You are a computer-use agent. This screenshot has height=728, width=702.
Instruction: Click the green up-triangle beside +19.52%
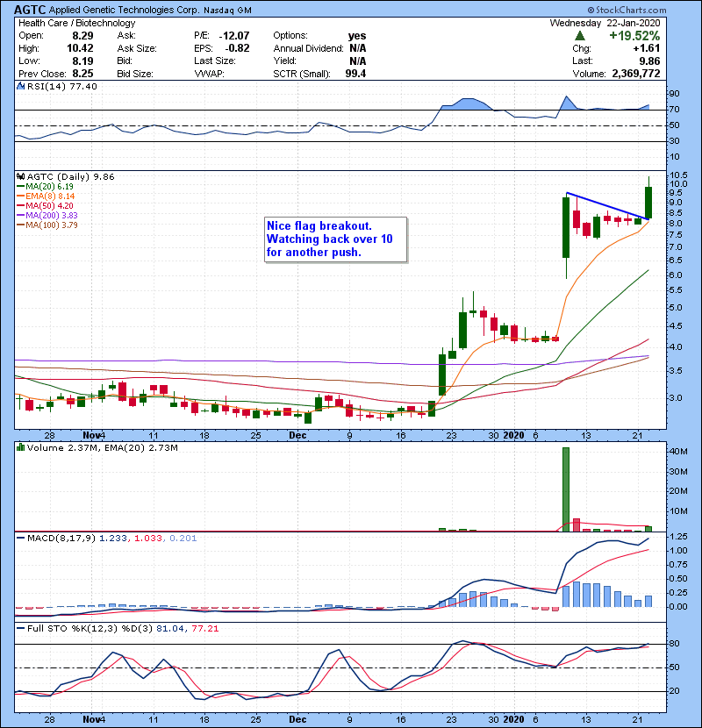coord(579,36)
